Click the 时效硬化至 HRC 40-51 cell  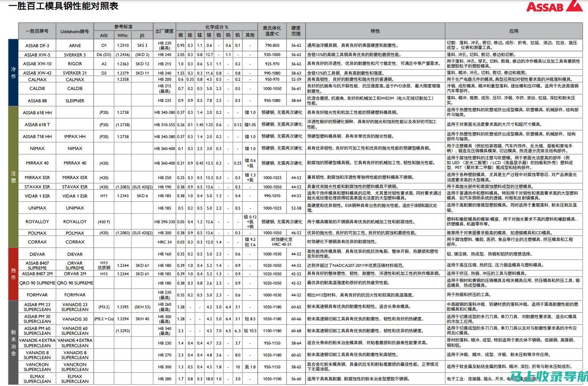(x=282, y=242)
